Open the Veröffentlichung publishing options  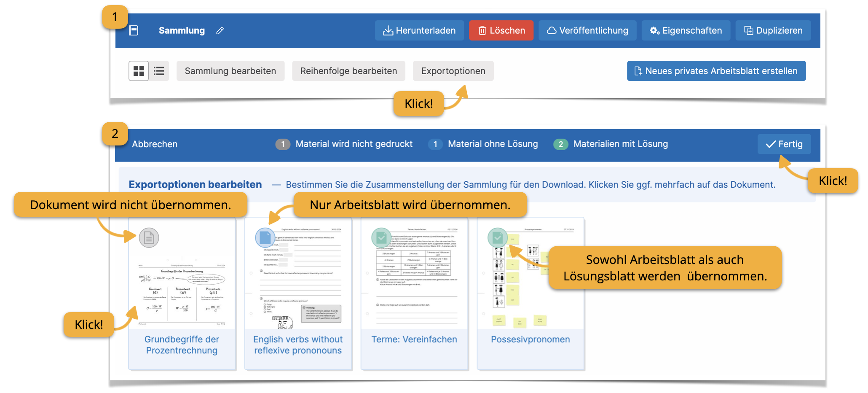[587, 30]
